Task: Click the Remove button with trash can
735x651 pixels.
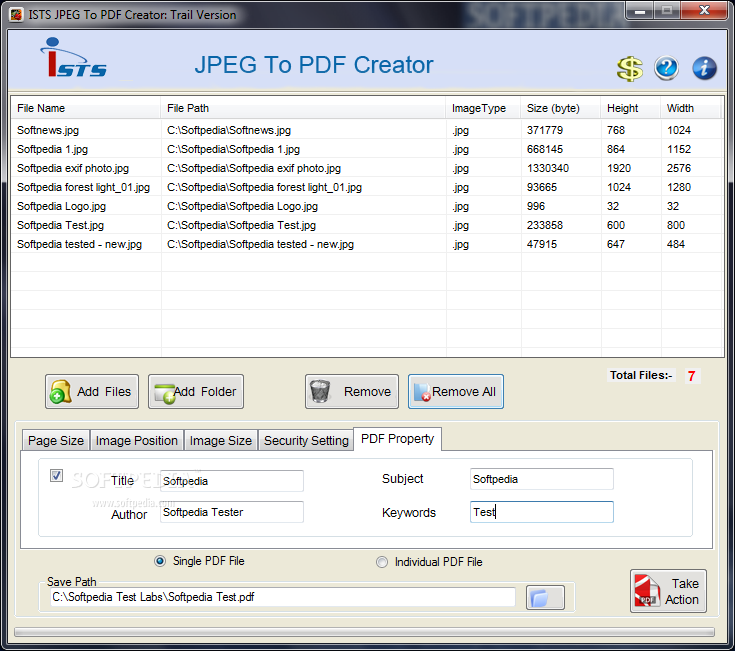Action: 352,391
